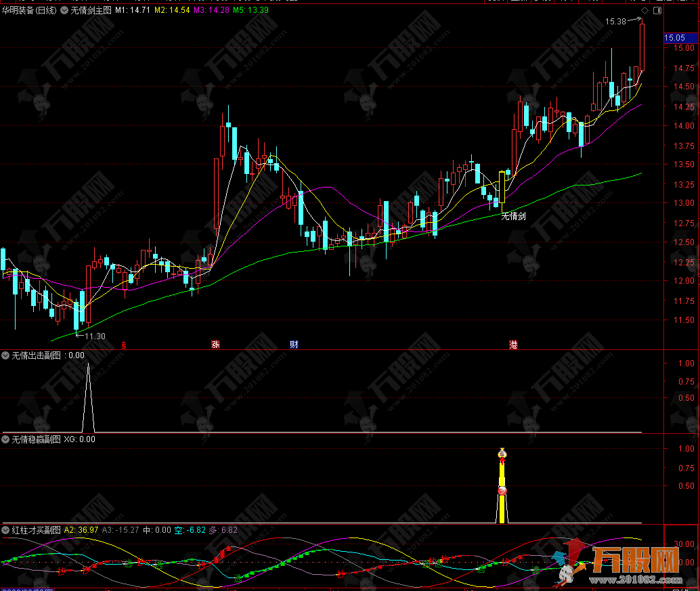Click the red $ marker below the chart
This screenshot has width=700, height=591.
123,345
